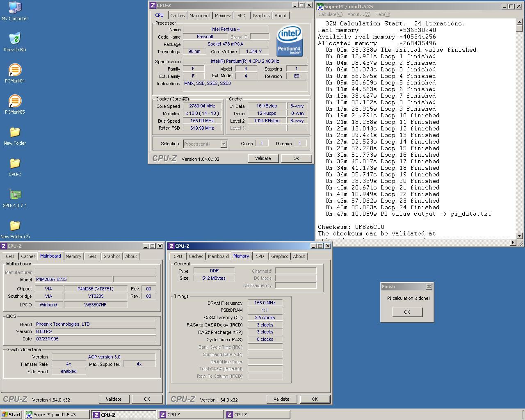This screenshot has height=420, width=525.
Task: Open SPD tab in top CPU-Z window
Action: tap(242, 16)
